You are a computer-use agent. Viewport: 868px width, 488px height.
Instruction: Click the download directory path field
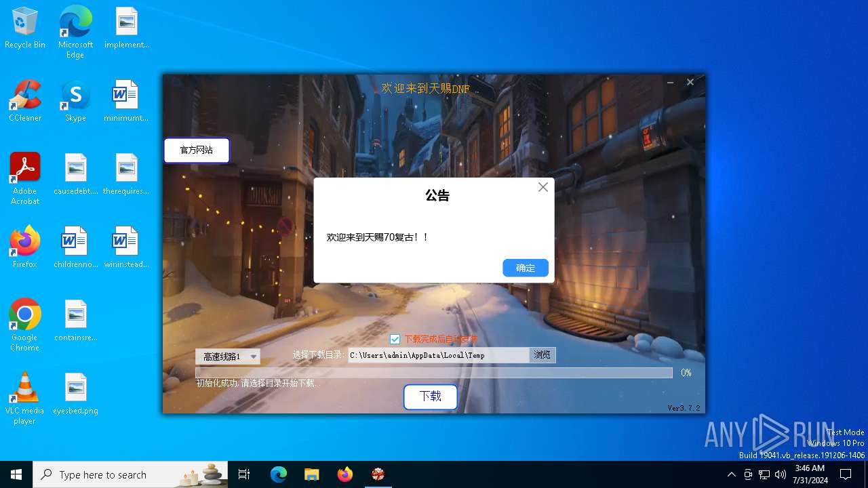click(439, 355)
